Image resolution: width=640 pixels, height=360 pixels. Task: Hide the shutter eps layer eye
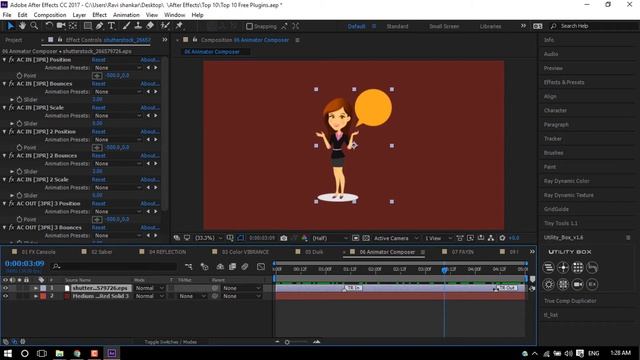(5, 288)
